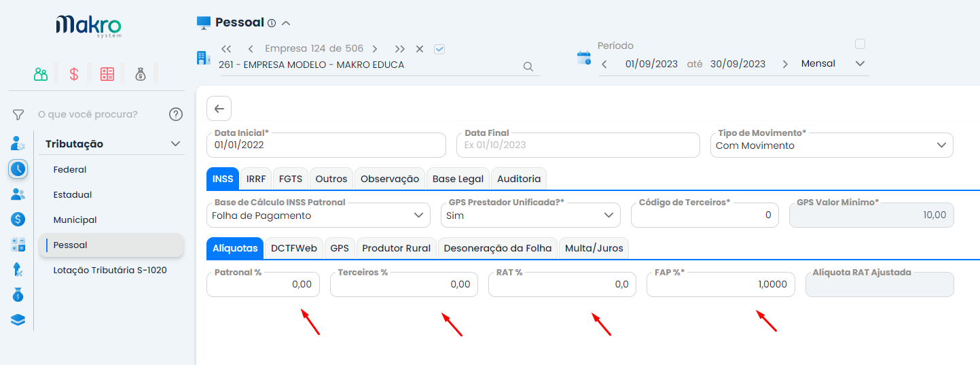
Task: Switch to the IRRF tab
Action: [256, 179]
